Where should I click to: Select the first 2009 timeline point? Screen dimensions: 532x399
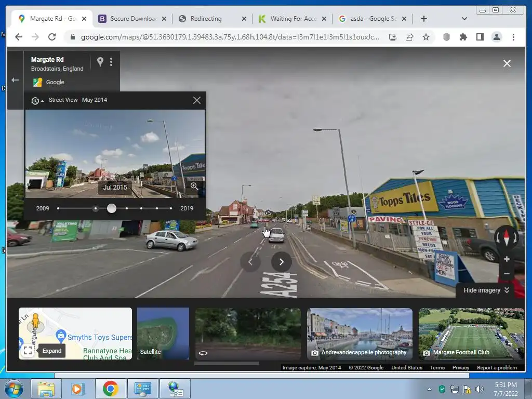(x=58, y=208)
